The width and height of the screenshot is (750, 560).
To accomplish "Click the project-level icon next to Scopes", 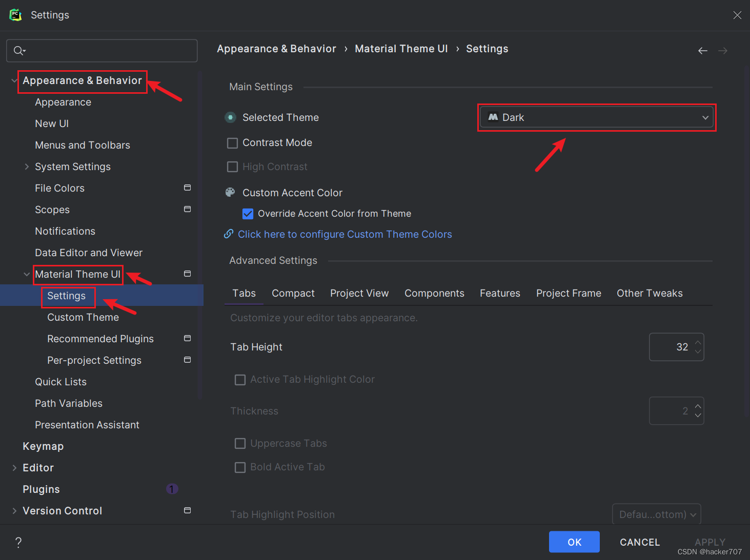I will click(x=188, y=210).
